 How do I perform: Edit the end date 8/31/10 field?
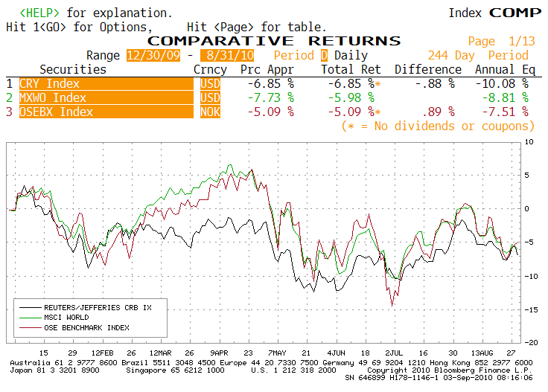(227, 55)
